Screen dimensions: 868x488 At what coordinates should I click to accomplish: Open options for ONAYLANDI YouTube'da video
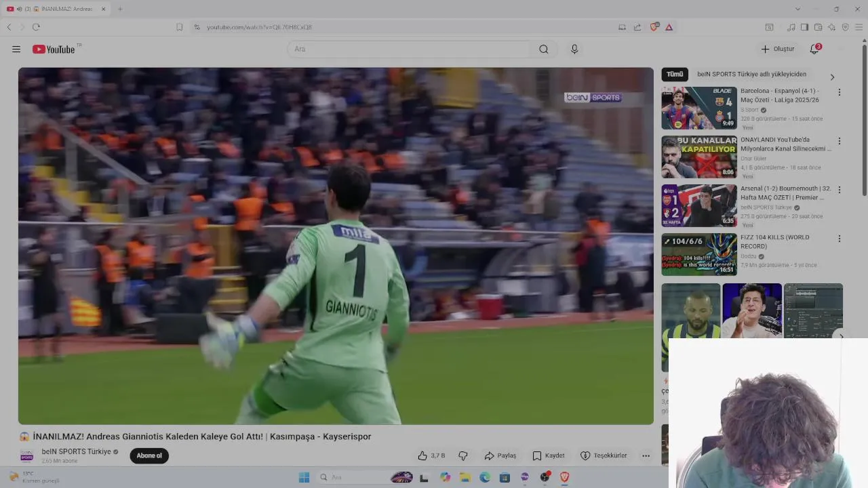click(839, 141)
